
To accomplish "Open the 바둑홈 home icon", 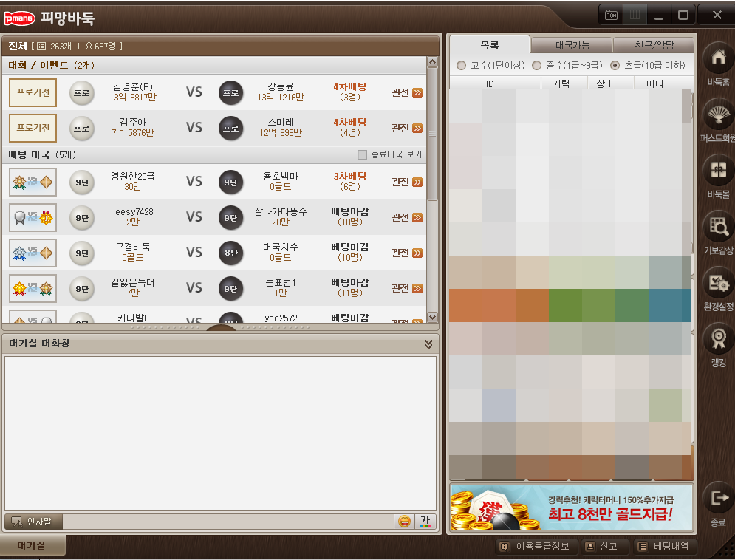I will coord(719,58).
